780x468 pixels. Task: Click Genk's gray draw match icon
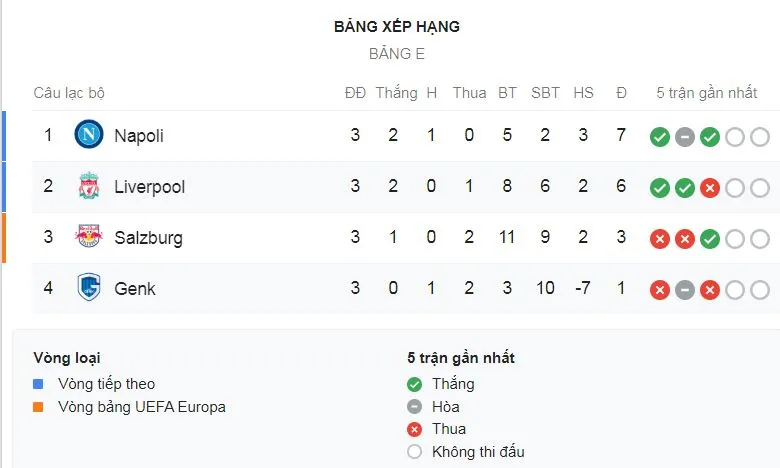[685, 290]
